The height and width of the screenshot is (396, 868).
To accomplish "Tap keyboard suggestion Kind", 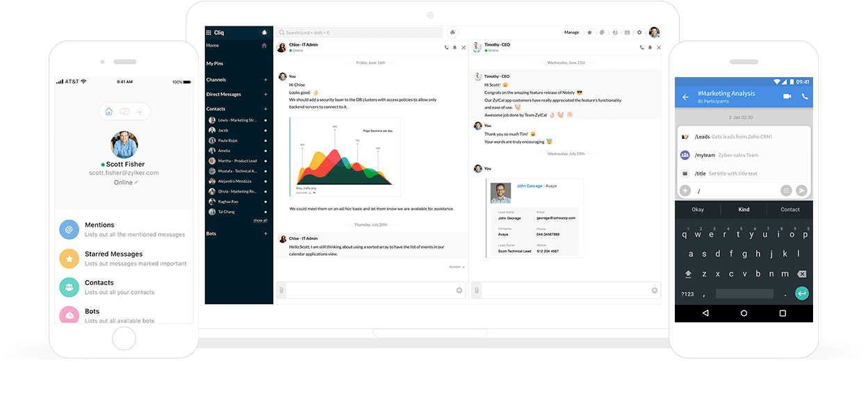I will pyautogui.click(x=744, y=209).
